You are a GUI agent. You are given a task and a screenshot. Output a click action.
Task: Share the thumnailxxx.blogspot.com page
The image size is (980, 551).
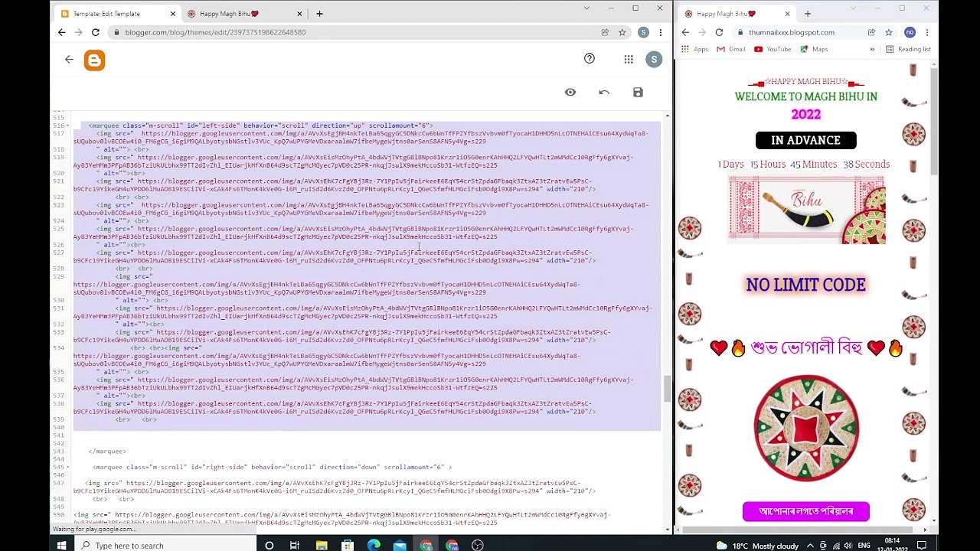(871, 32)
